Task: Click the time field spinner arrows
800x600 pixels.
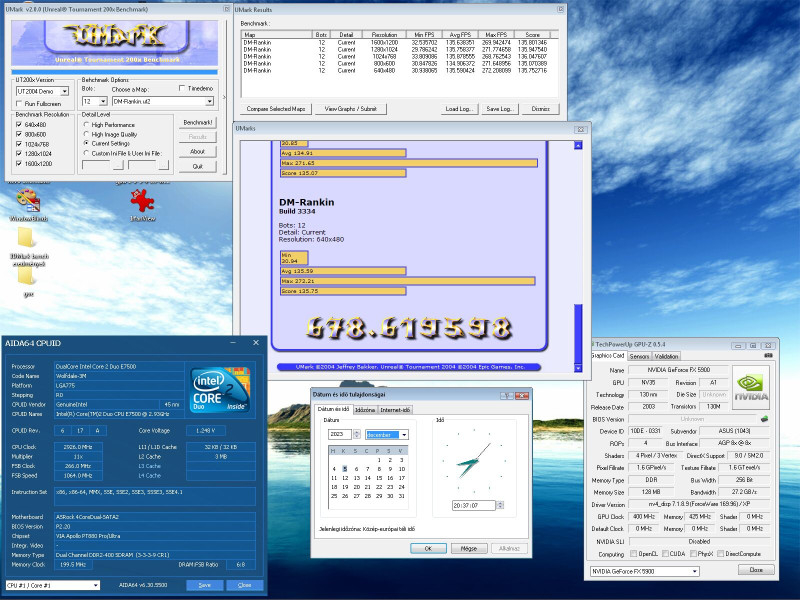Action: [500, 505]
